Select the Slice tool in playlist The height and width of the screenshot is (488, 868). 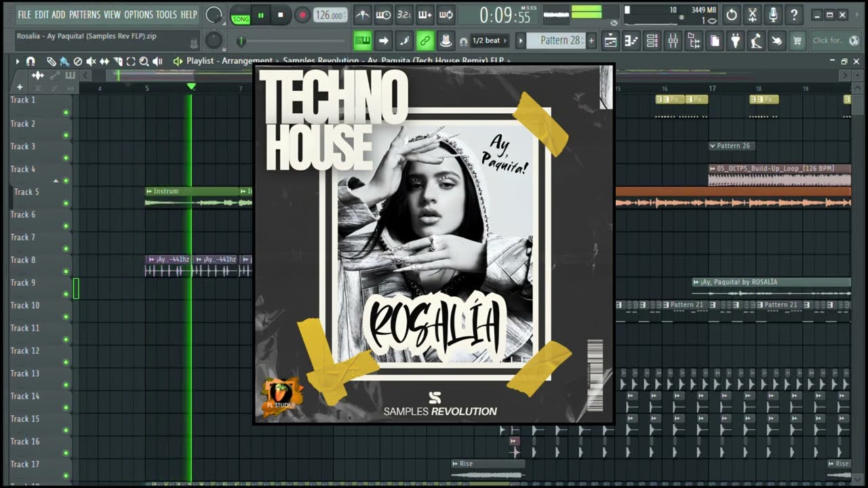(x=118, y=61)
